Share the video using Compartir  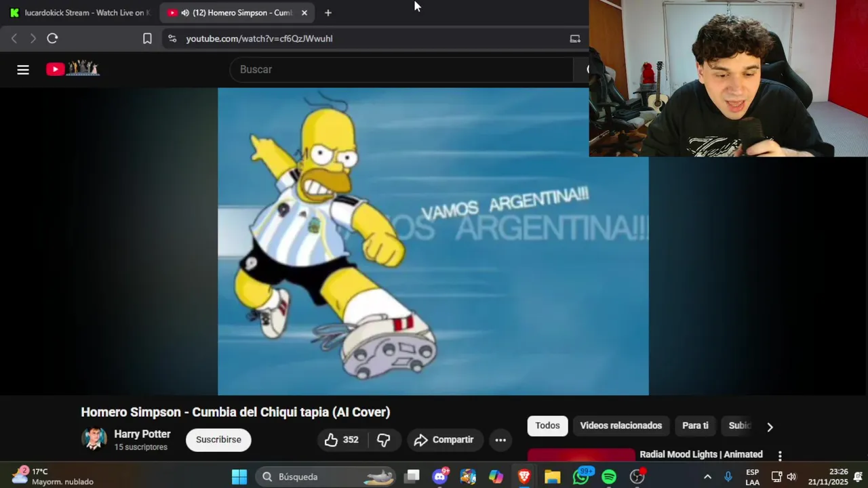pyautogui.click(x=444, y=440)
